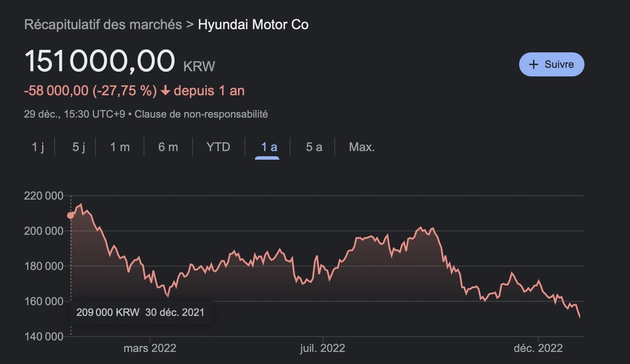Click the 180 000 axis label
Screen dimensions: 630x364
[44, 266]
